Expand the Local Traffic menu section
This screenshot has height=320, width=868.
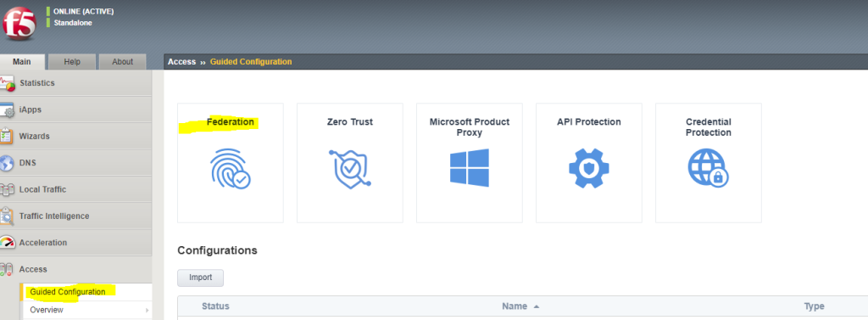tap(75, 189)
